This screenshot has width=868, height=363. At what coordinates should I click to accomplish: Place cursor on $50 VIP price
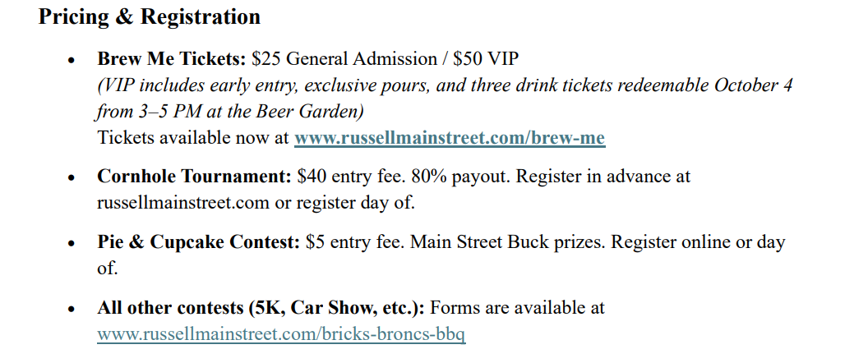point(486,58)
